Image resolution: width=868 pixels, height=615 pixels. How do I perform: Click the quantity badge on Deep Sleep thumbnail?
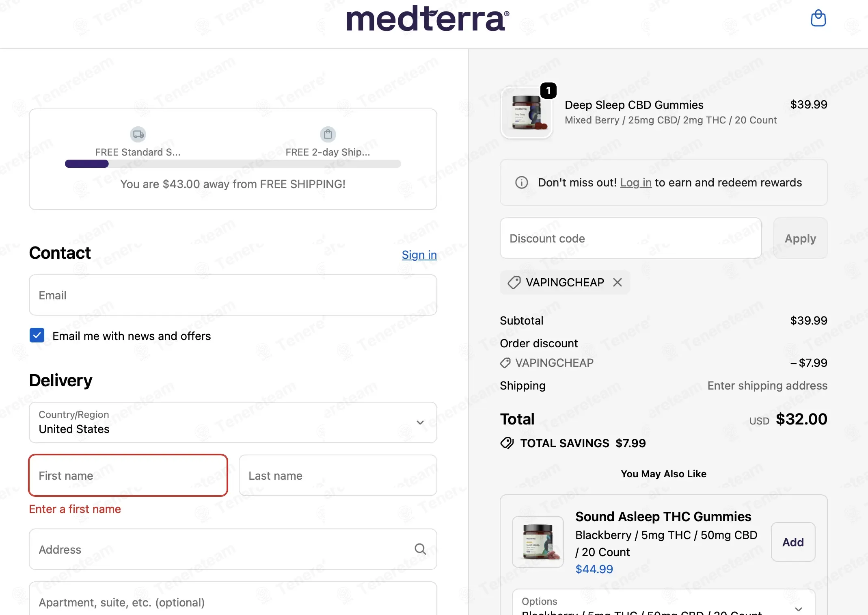click(x=548, y=91)
